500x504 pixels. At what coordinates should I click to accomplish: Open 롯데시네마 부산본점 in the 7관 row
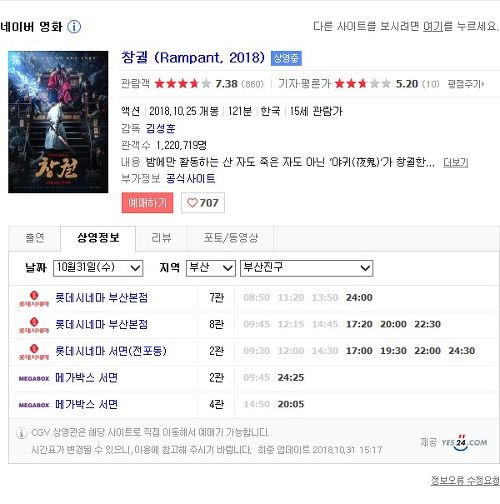[x=101, y=298]
